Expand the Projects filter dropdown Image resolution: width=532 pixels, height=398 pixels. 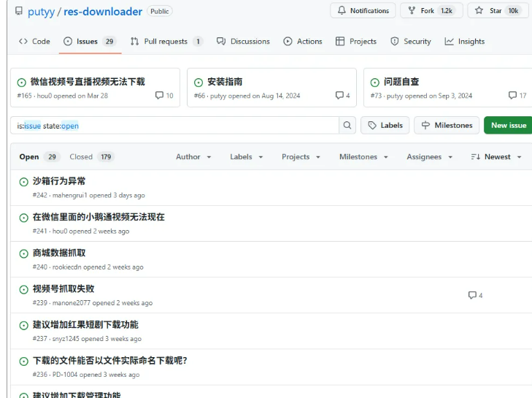click(x=301, y=157)
